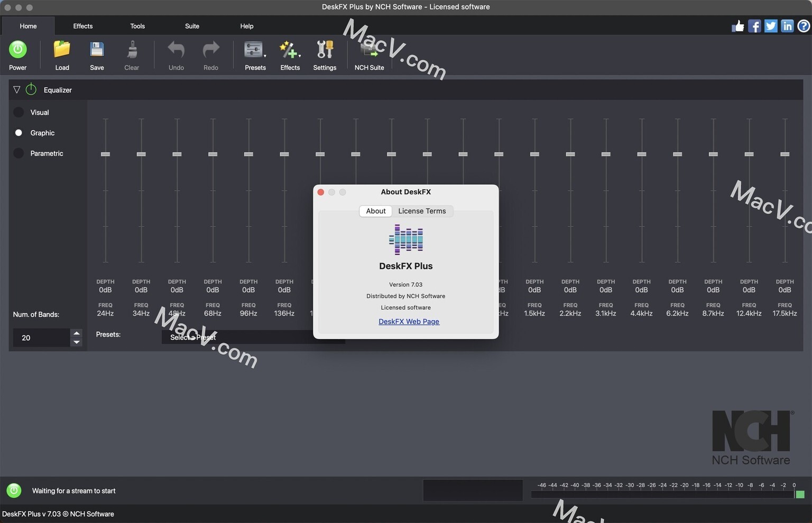The width and height of the screenshot is (812, 523).
Task: Click "Waiting for a stream to start" text
Action: (74, 491)
